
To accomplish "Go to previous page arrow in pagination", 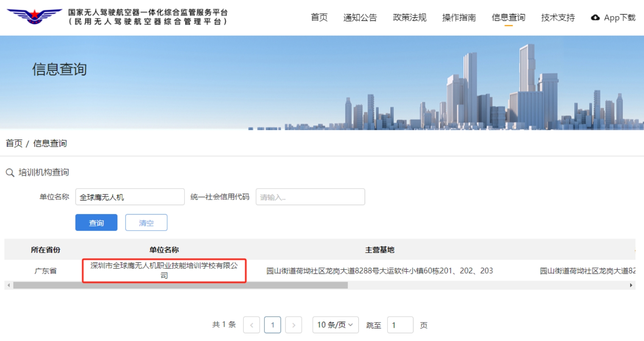I will pos(251,325).
